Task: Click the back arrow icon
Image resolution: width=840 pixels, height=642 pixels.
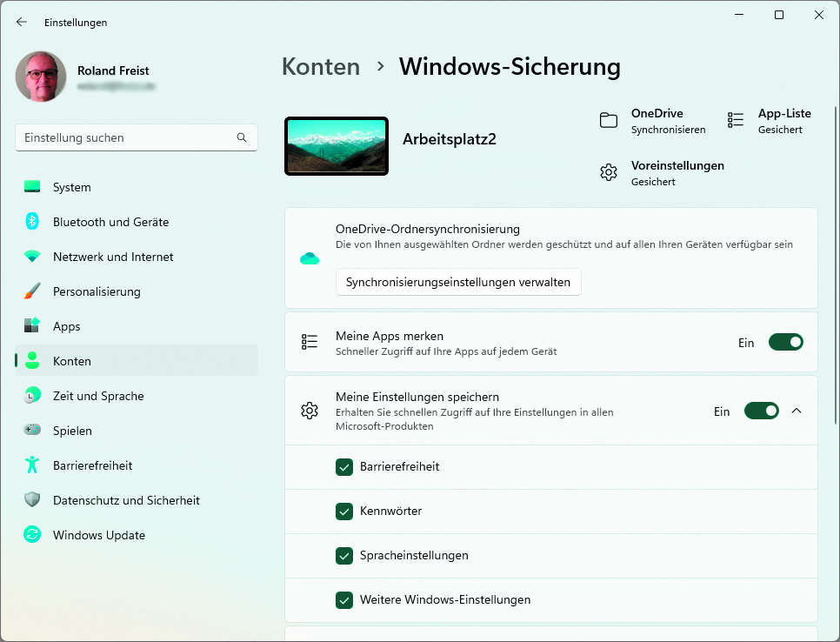Action: coord(22,22)
